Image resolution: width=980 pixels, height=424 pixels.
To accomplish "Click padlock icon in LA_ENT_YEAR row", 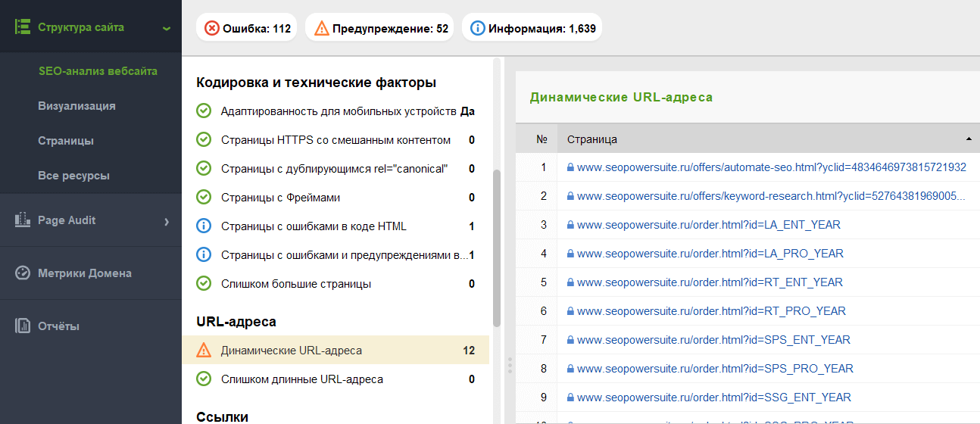I will click(570, 225).
